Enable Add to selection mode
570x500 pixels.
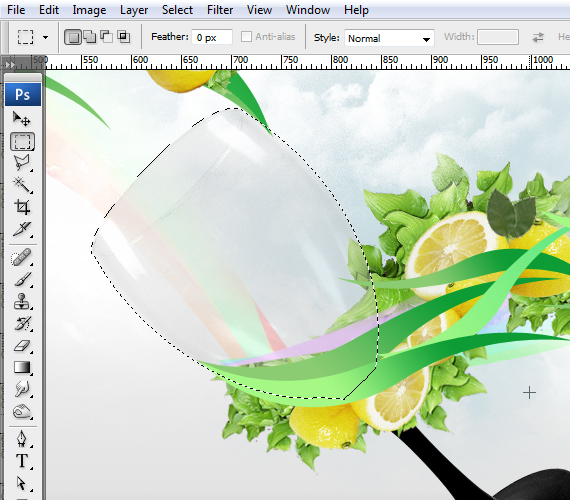click(90, 37)
